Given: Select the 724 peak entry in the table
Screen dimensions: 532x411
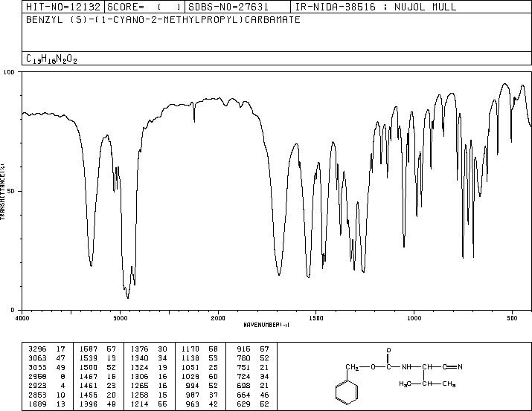Looking at the screenshot, I should [x=253, y=376].
